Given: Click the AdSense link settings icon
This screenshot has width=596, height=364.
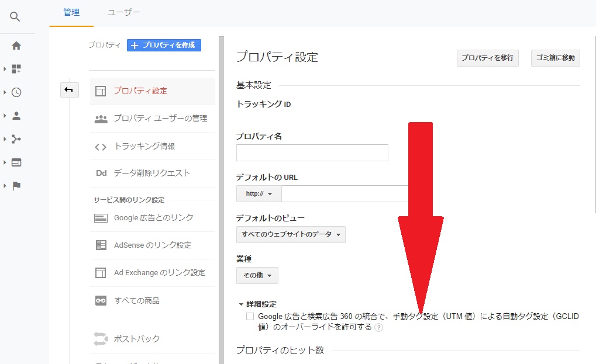Looking at the screenshot, I should click(101, 245).
